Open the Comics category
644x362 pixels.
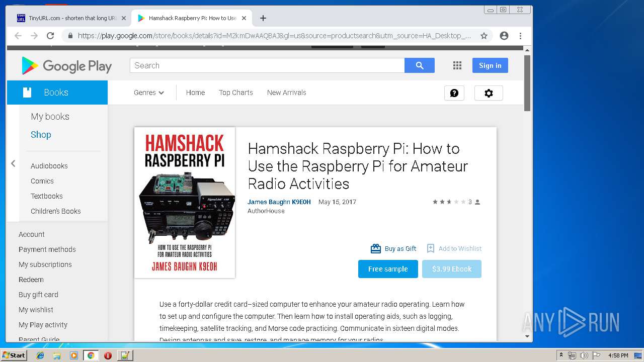[x=42, y=181]
